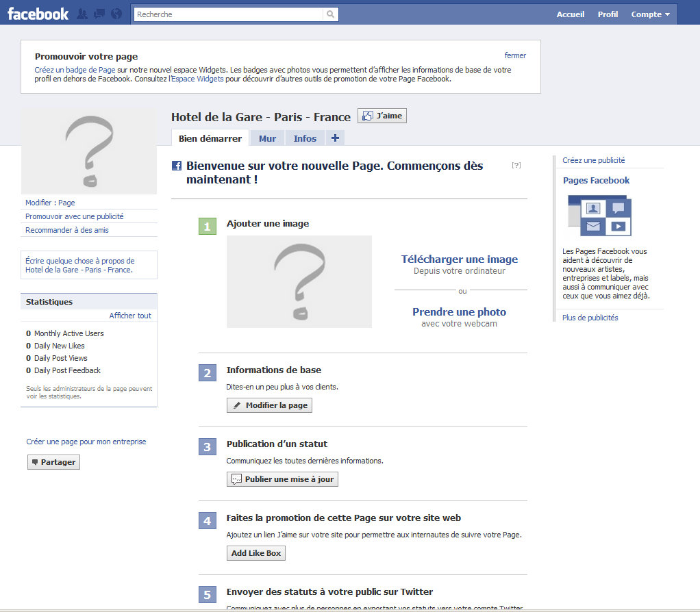Click the Modifier la page button
The image size is (700, 612).
[x=269, y=405]
